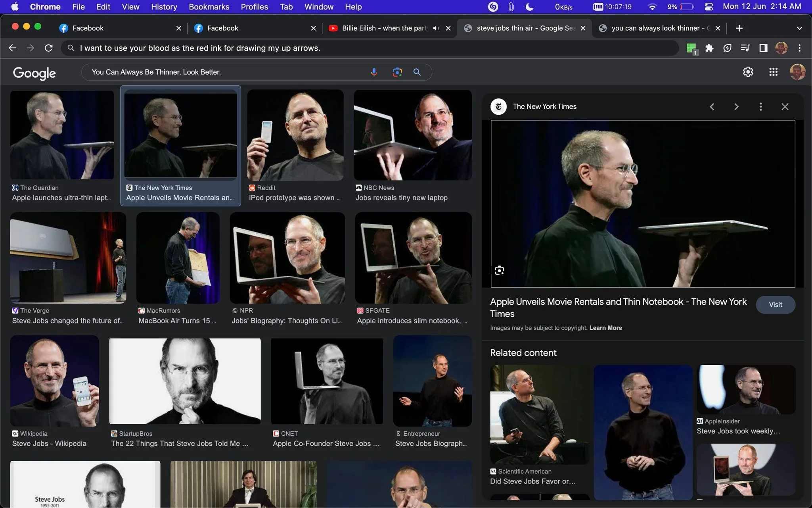Open the Chrome Extensions puzzle icon

tap(709, 48)
